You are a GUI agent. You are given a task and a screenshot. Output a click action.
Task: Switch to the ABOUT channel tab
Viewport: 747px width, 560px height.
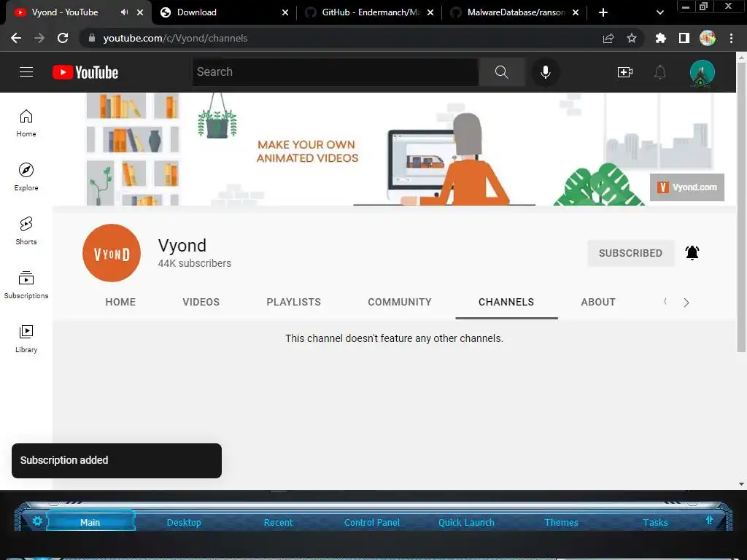(598, 302)
